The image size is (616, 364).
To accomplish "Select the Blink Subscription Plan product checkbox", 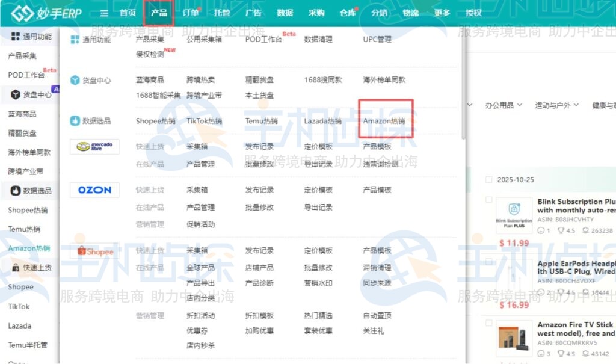I will click(489, 200).
